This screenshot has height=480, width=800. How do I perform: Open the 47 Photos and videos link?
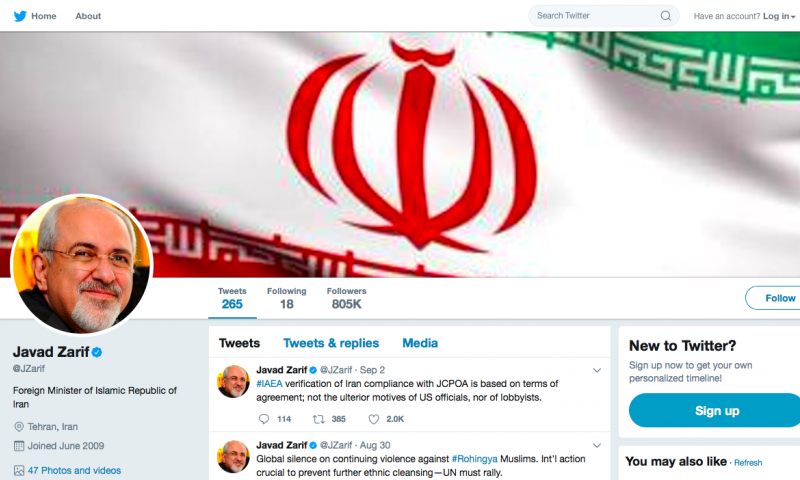pyautogui.click(x=74, y=470)
